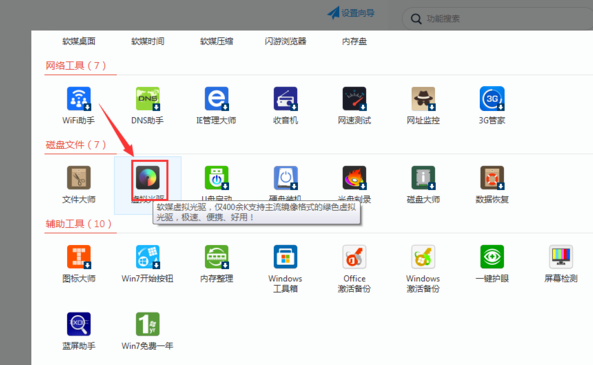Open IE管理大师 icon
Screen dimensions: 593x365
[x=216, y=99]
